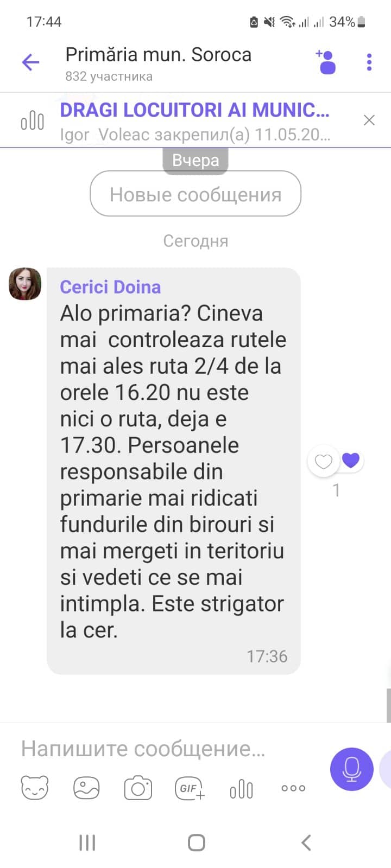Create a poll from the bottom toolbar

click(x=242, y=788)
